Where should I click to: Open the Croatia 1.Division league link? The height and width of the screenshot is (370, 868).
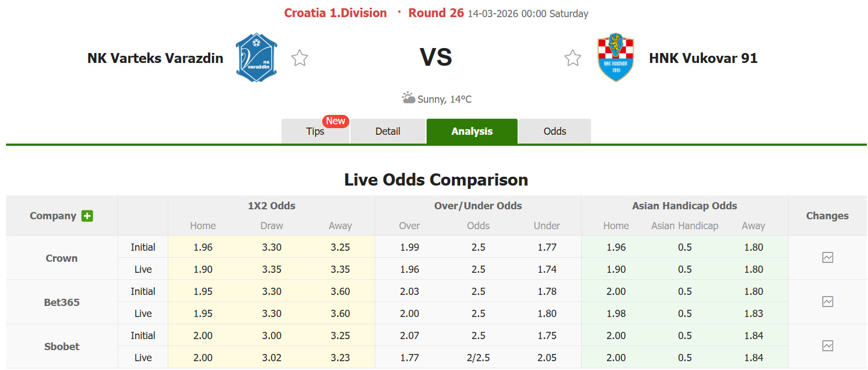click(x=335, y=12)
